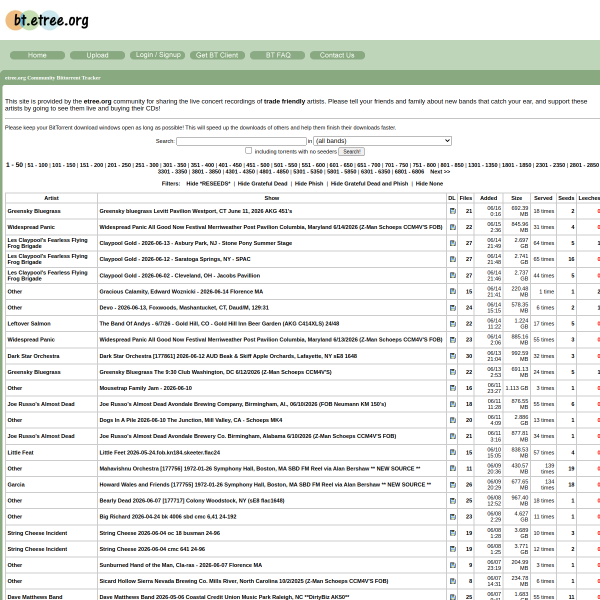This screenshot has width=600, height=600.
Task: Download the Greensky Bluegrass Levitt Pavilion torrent icon
Action: [453, 211]
